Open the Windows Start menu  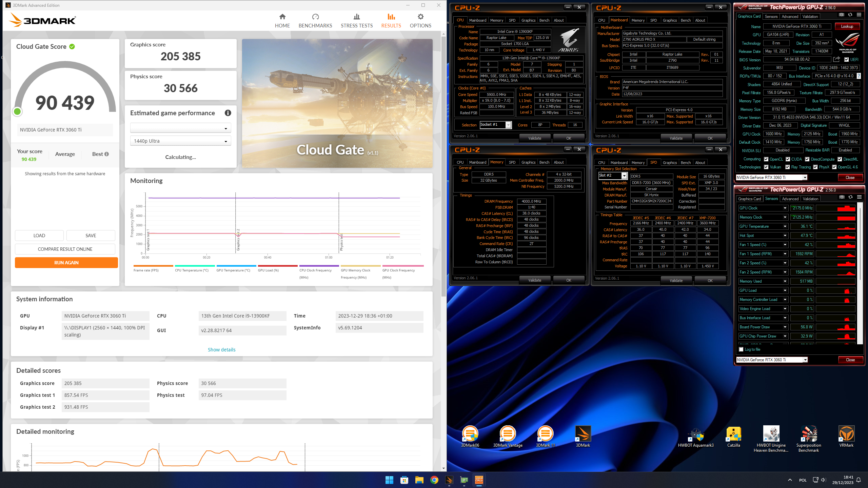point(389,480)
